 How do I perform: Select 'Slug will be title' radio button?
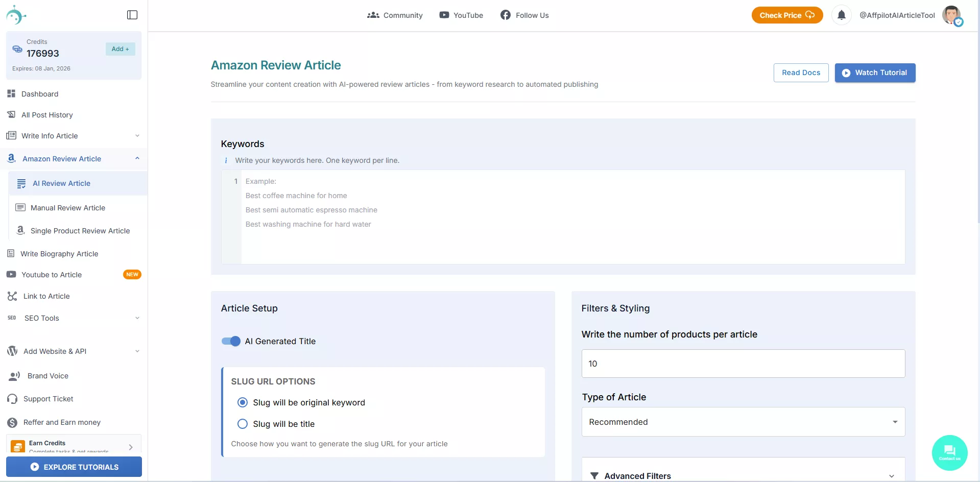point(243,424)
